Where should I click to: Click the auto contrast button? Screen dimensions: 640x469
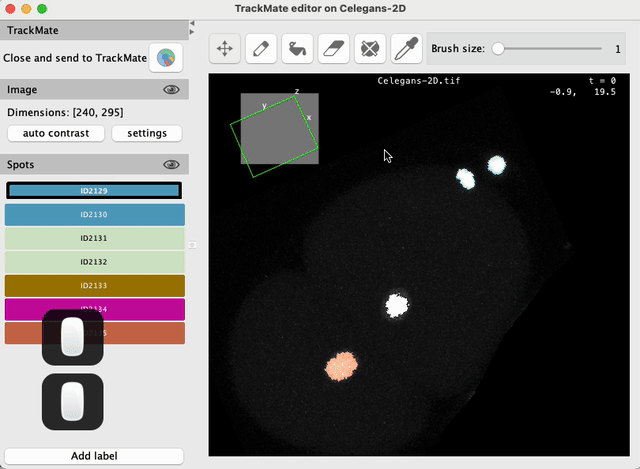(56, 133)
